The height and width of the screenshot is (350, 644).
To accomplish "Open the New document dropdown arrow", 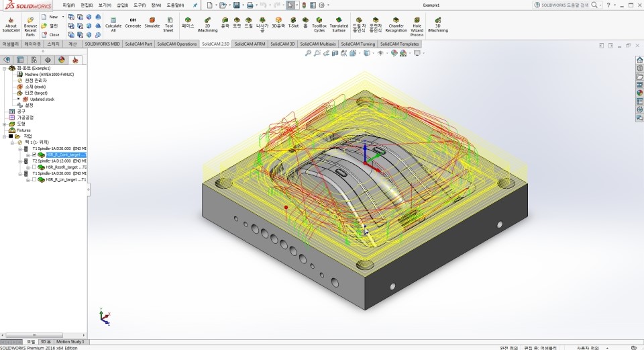I will 217,5.
